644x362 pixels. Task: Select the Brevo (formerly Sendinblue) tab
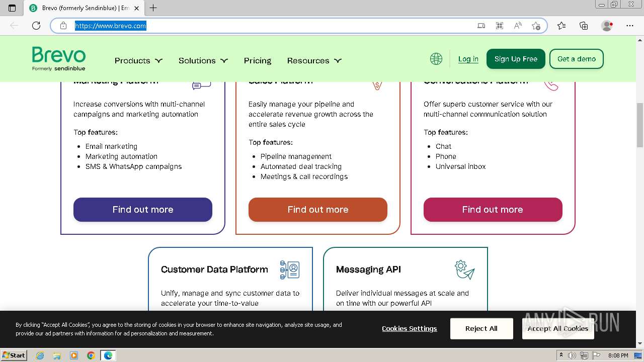click(x=85, y=8)
